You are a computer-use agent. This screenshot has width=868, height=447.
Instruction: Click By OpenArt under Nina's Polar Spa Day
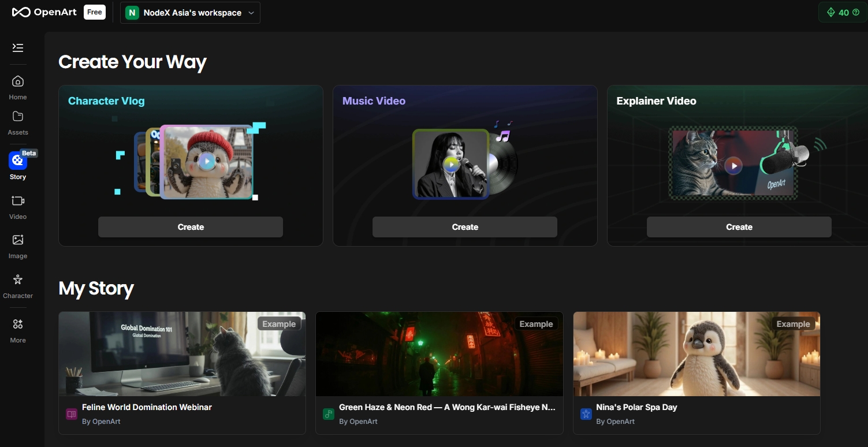615,422
